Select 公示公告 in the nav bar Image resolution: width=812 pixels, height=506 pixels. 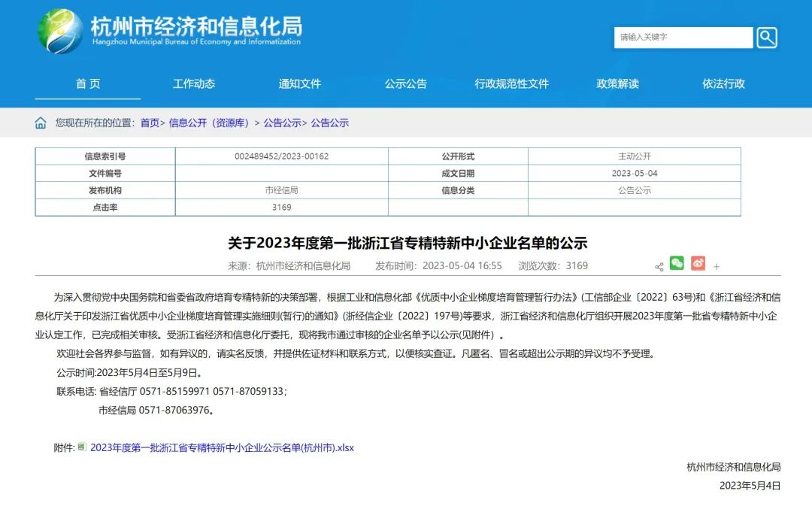click(406, 84)
